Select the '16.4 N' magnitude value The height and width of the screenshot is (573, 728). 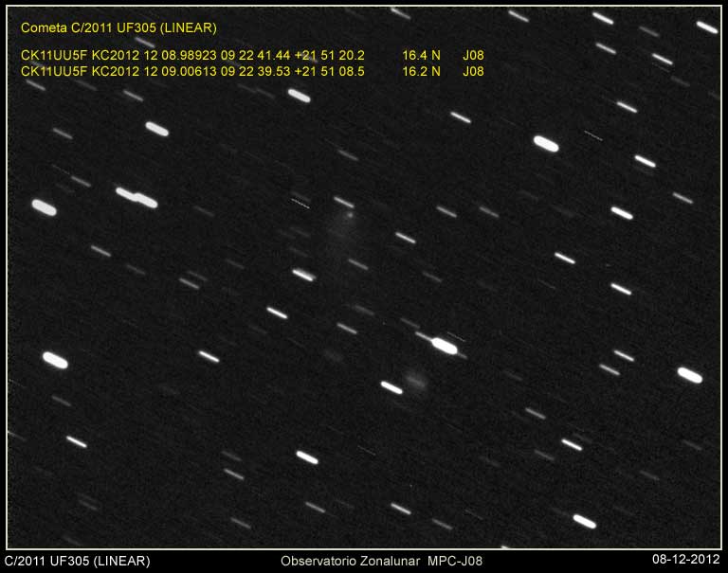(x=421, y=56)
